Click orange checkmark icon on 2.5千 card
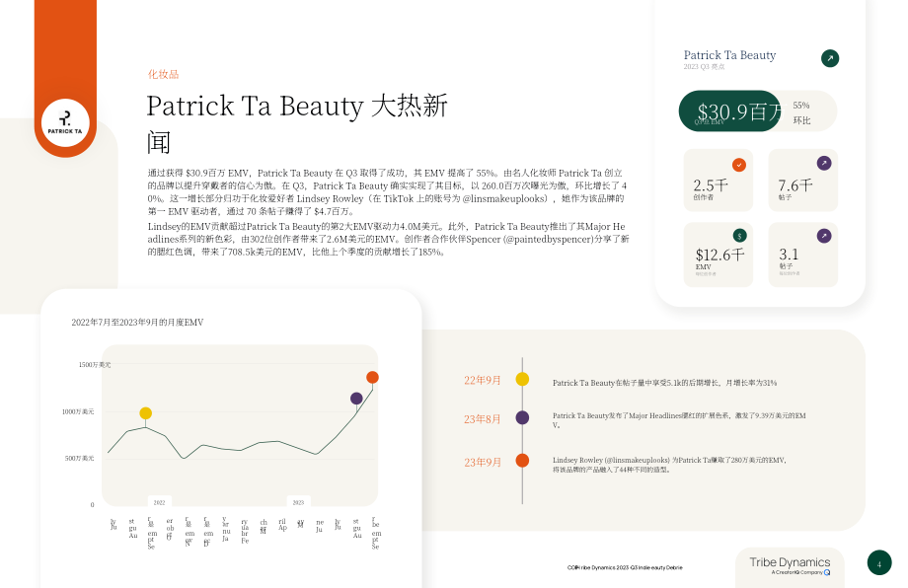908x588 pixels. pyautogui.click(x=739, y=165)
